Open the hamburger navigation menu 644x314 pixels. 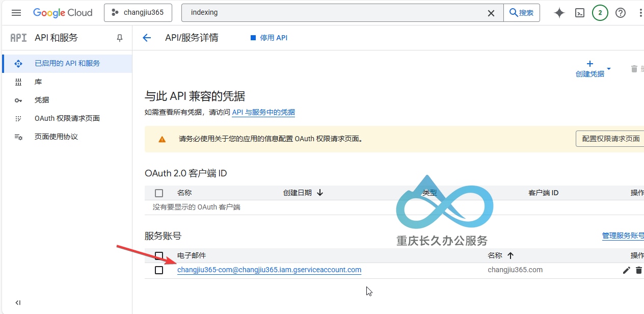[x=16, y=13]
